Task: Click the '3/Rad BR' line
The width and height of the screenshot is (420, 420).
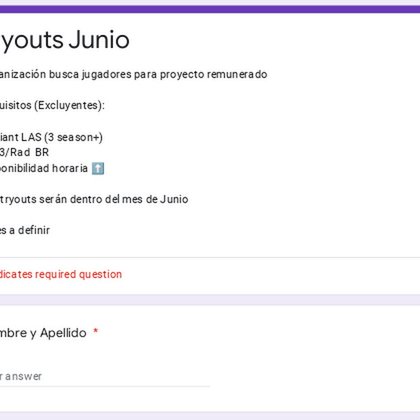Action: (24, 152)
